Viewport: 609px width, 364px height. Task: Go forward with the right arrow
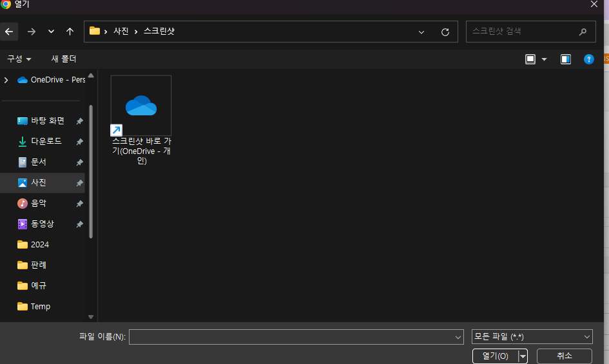tap(32, 32)
